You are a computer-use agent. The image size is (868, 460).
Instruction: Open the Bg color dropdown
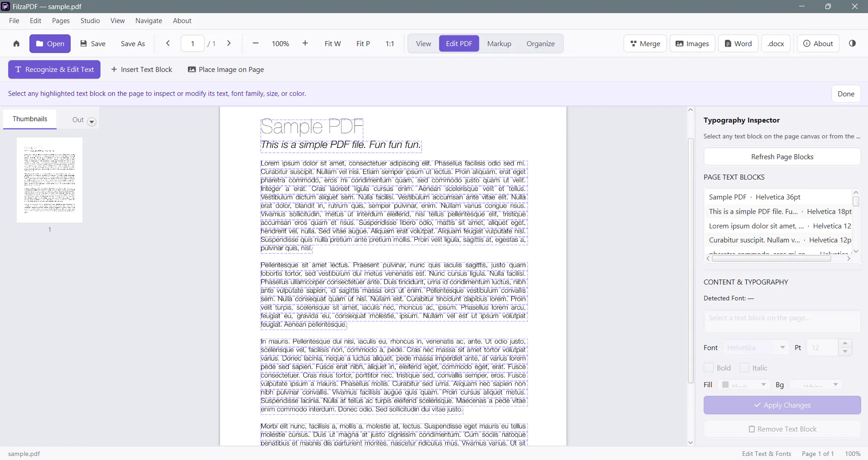pos(816,384)
